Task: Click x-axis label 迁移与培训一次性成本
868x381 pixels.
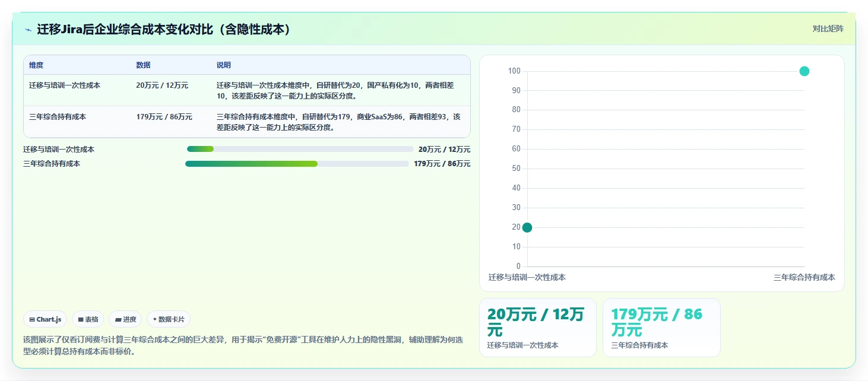Action: click(527, 278)
